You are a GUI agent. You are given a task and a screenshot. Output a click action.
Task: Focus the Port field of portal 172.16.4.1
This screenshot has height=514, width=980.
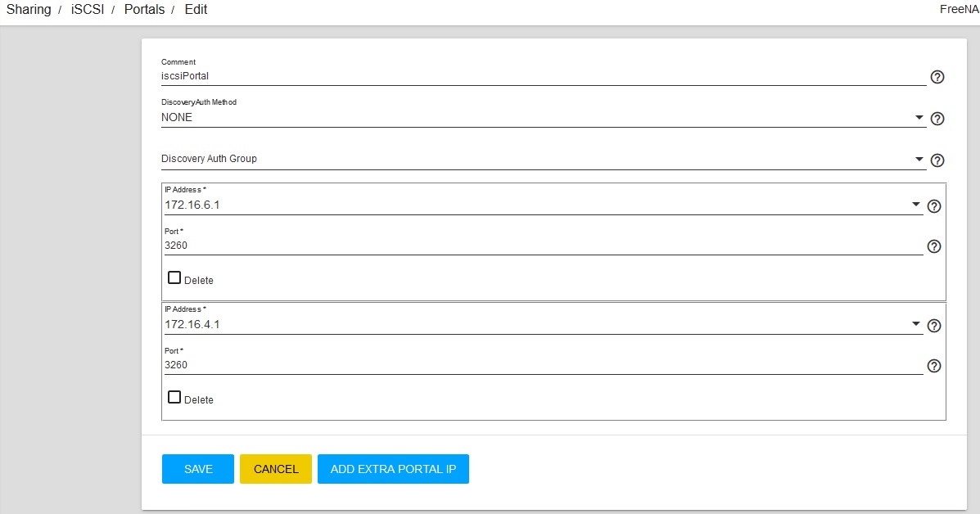[543, 365]
